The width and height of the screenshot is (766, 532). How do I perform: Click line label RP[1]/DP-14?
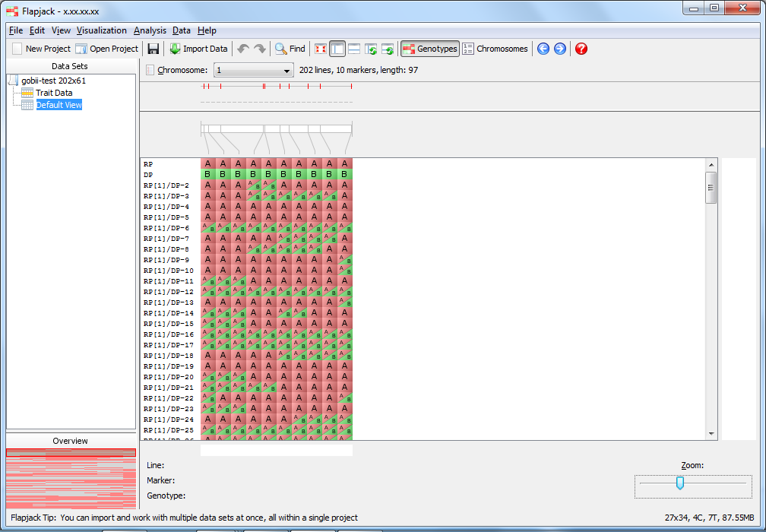[x=169, y=313]
